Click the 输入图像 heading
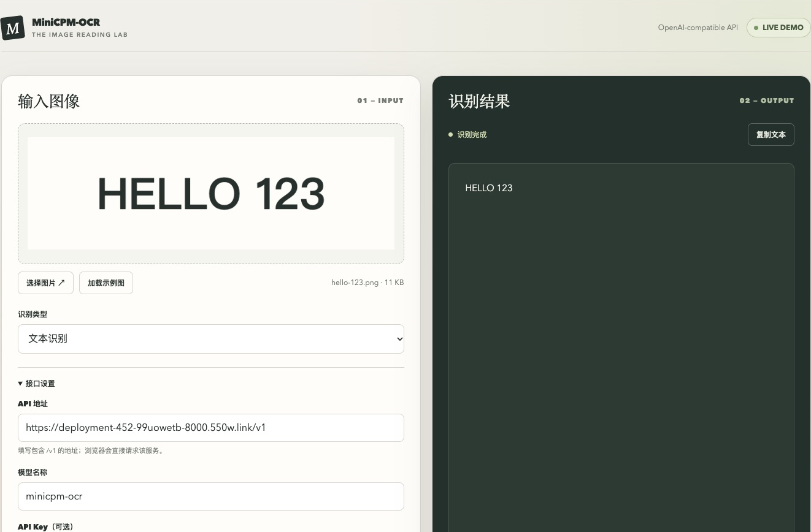The image size is (811, 532). click(49, 101)
